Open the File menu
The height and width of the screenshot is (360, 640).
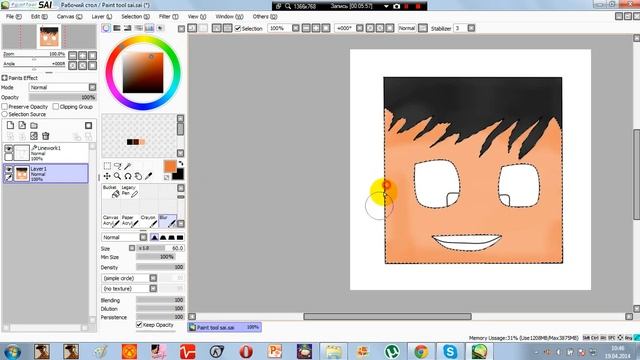13,16
